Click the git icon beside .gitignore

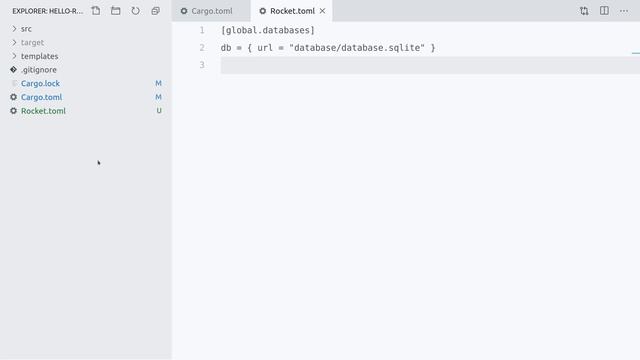(x=13, y=70)
